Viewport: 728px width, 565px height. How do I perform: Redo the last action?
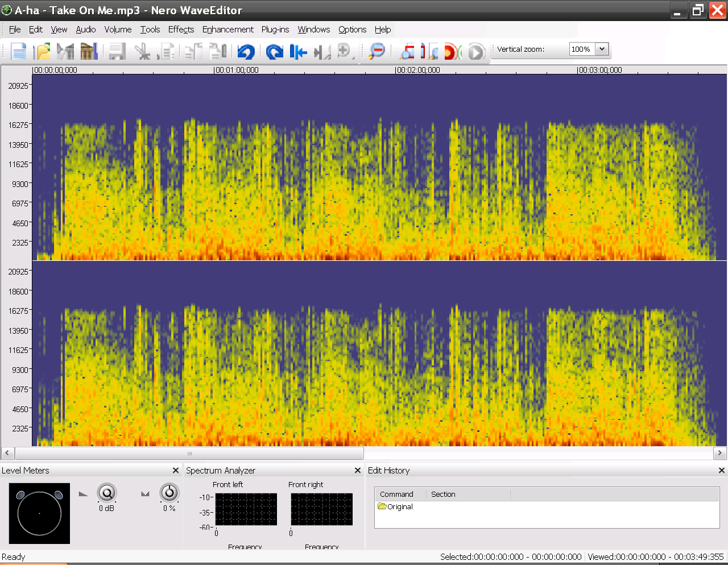(x=274, y=51)
